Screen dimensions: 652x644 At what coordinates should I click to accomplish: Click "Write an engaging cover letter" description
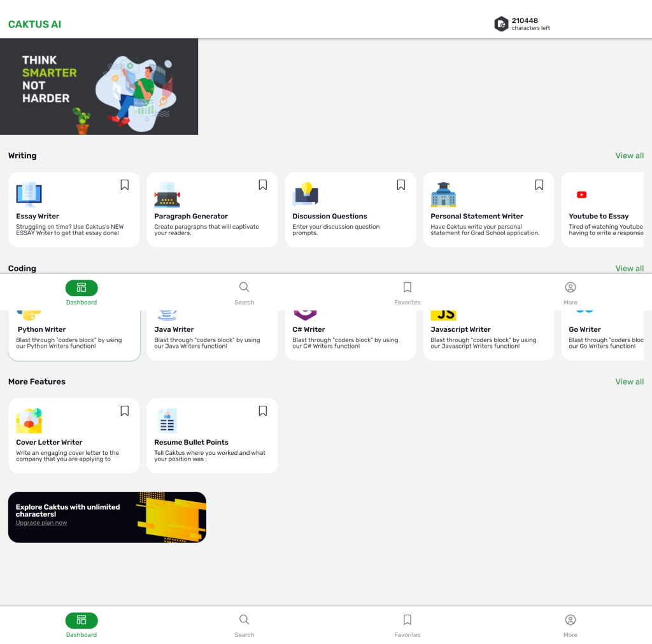pos(67,456)
